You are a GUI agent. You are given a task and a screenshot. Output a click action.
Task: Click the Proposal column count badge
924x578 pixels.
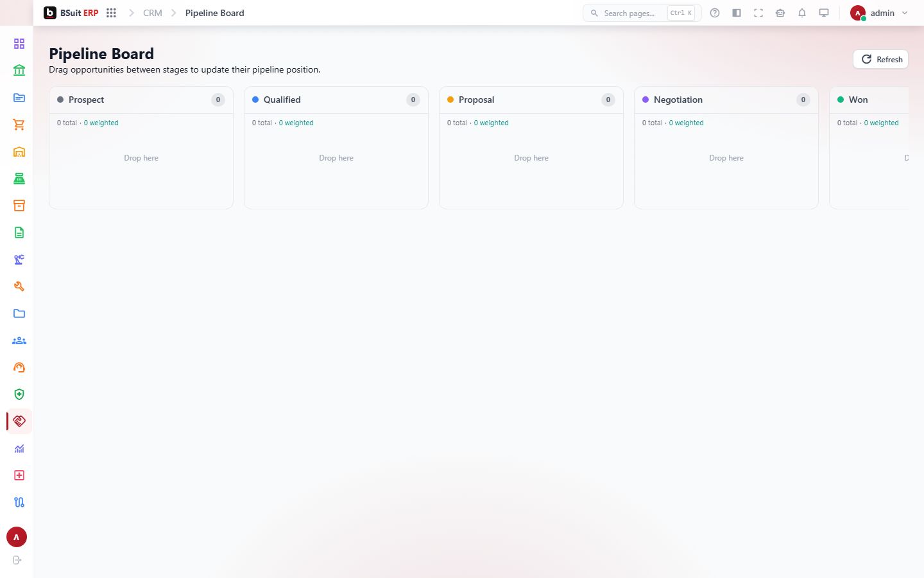coord(608,100)
